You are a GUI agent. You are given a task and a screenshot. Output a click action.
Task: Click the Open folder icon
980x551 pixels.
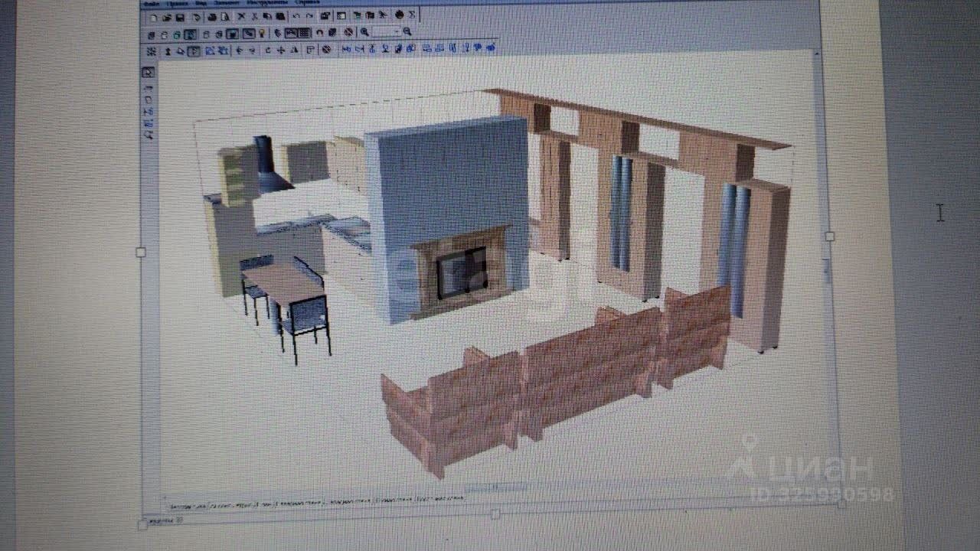[166, 17]
